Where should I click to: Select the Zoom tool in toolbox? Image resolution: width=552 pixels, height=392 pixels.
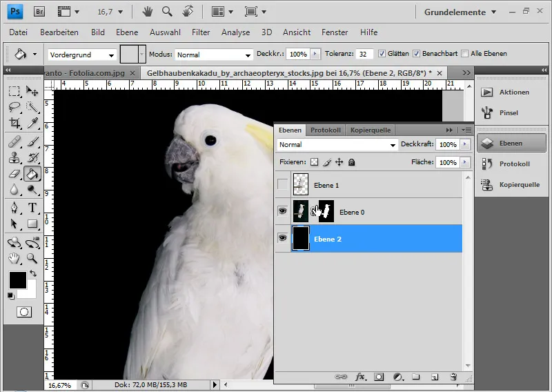click(32, 258)
